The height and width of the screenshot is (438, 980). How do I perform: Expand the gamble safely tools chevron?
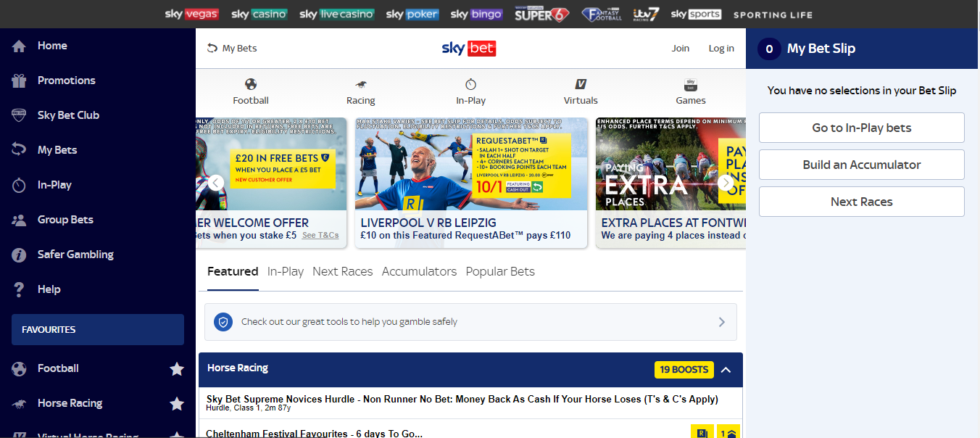coord(721,322)
